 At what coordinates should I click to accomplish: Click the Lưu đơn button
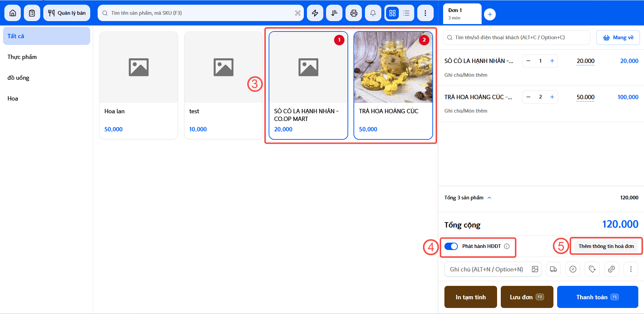click(x=527, y=297)
